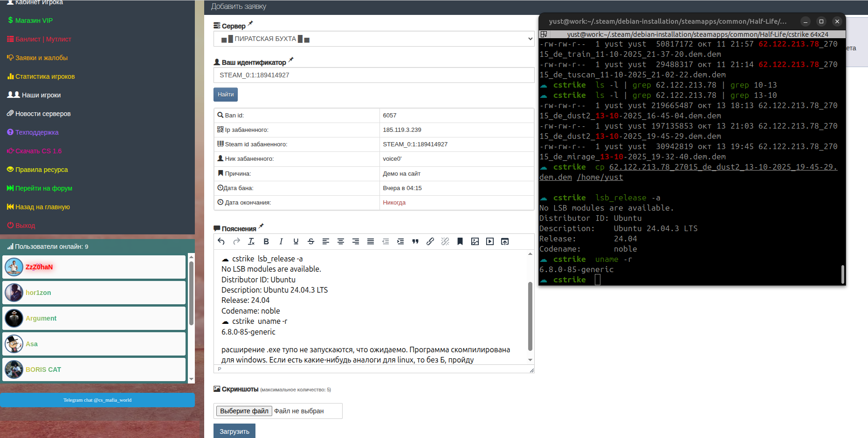Click the insert link icon

(x=430, y=241)
